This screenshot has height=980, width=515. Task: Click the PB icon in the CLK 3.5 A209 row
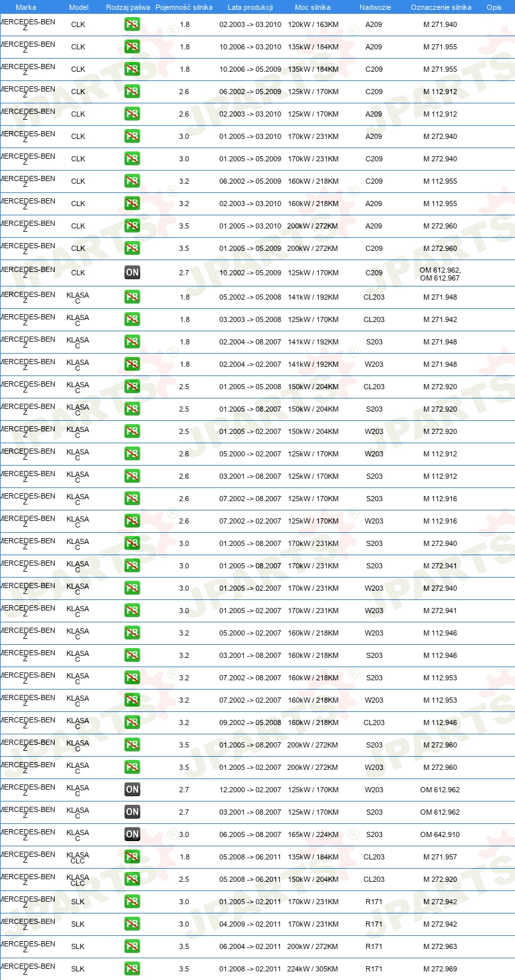tap(132, 226)
